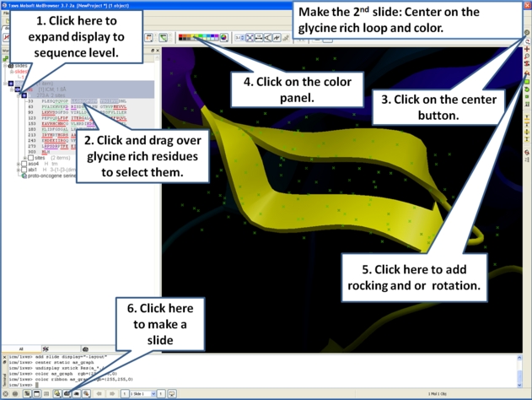
Task: Open the color wheel picker icon
Action: pyautogui.click(x=223, y=38)
